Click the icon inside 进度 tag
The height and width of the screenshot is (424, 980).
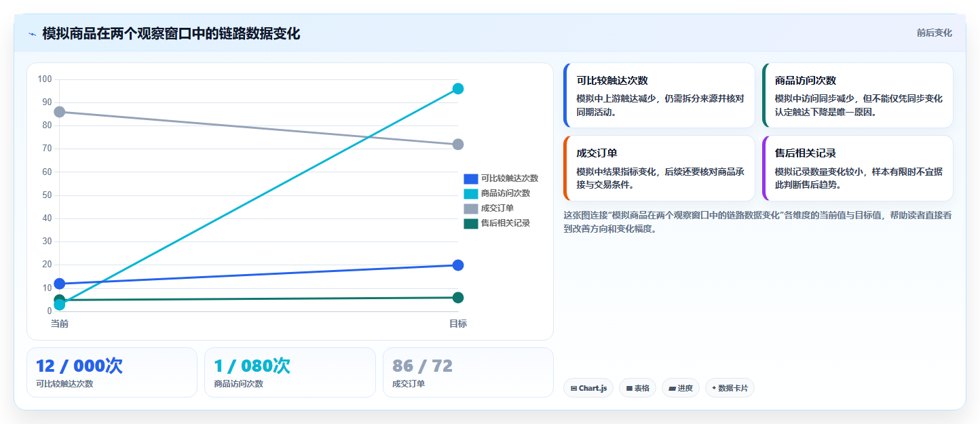click(672, 389)
